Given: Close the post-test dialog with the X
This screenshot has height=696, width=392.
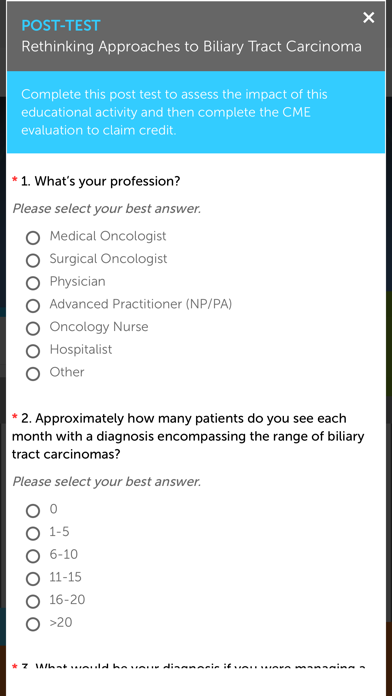Looking at the screenshot, I should pos(368,18).
